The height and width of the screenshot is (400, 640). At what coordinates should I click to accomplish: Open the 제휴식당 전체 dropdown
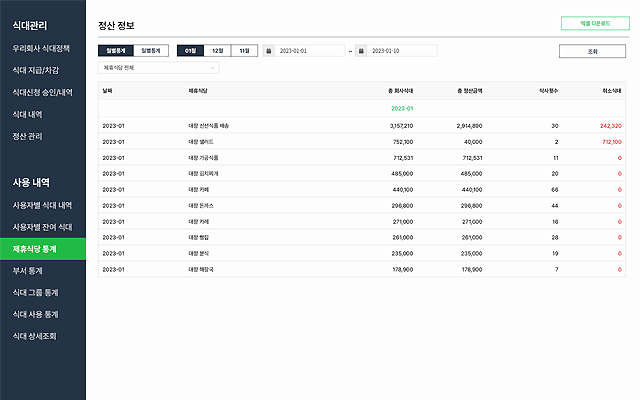[158, 68]
